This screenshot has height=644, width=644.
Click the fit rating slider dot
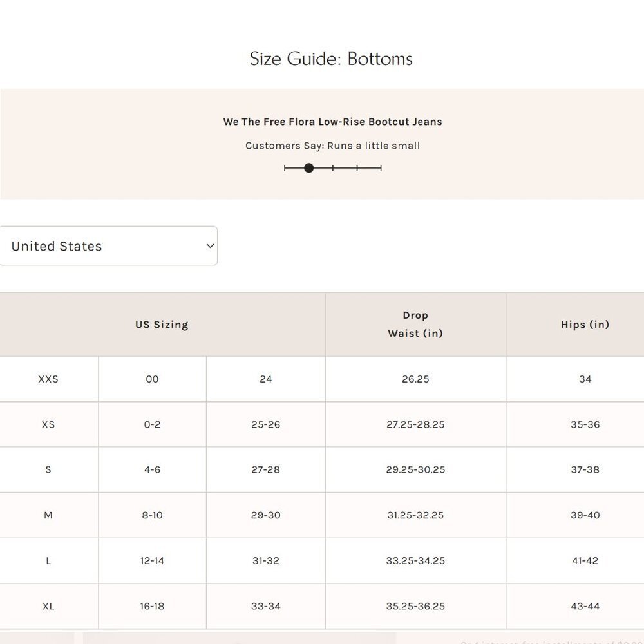tap(309, 168)
